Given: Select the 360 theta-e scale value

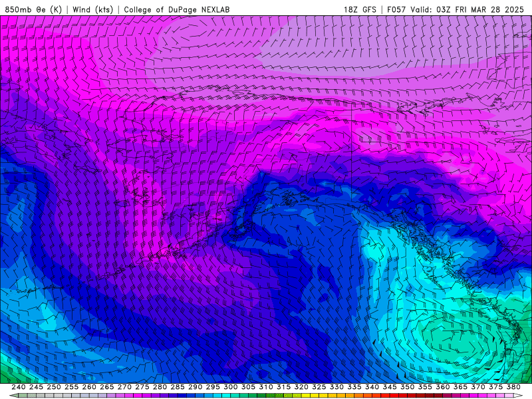Looking at the screenshot, I should pos(443,387).
